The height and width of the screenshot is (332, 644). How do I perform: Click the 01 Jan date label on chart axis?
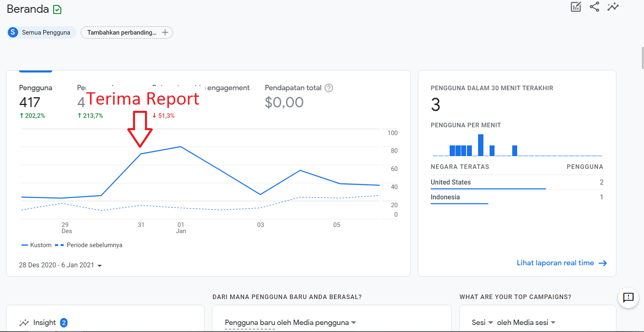pos(181,228)
